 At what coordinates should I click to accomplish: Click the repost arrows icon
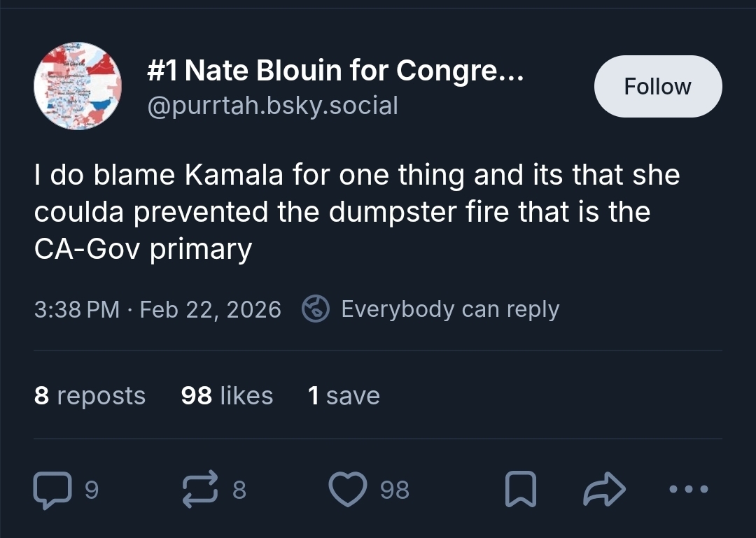201,490
